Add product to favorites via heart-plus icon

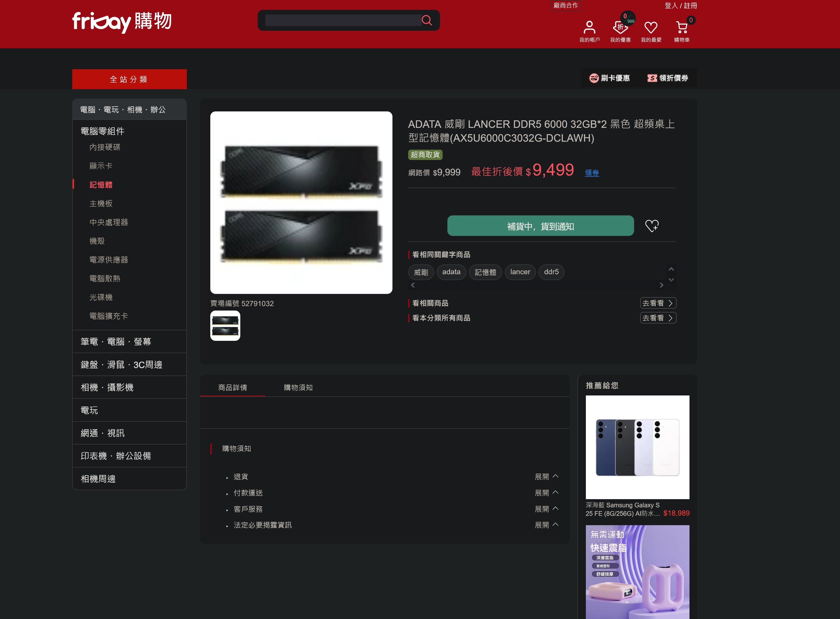(652, 226)
